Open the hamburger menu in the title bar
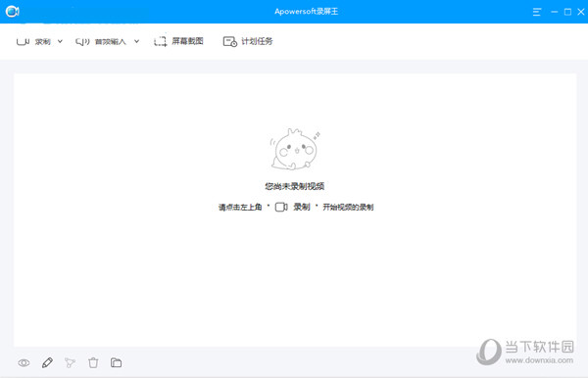The height and width of the screenshot is (378, 588). pyautogui.click(x=537, y=12)
